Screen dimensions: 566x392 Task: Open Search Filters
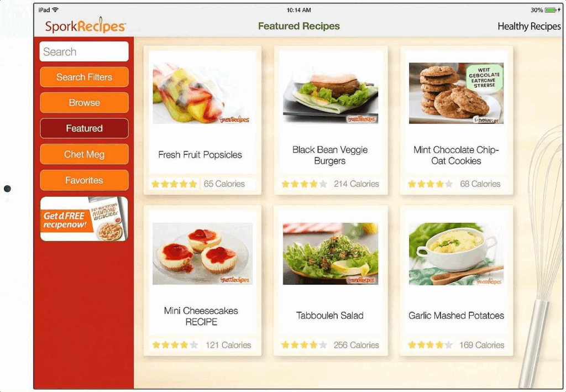(x=84, y=77)
